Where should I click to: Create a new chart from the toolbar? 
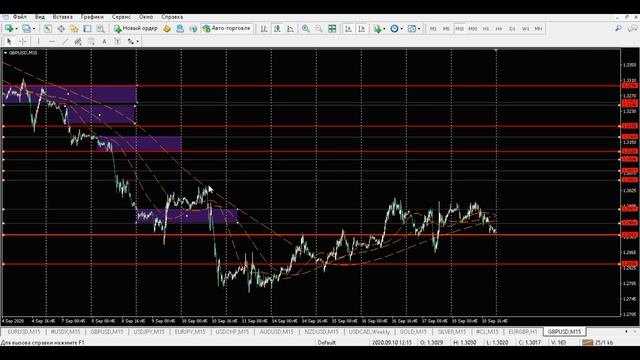9,29
